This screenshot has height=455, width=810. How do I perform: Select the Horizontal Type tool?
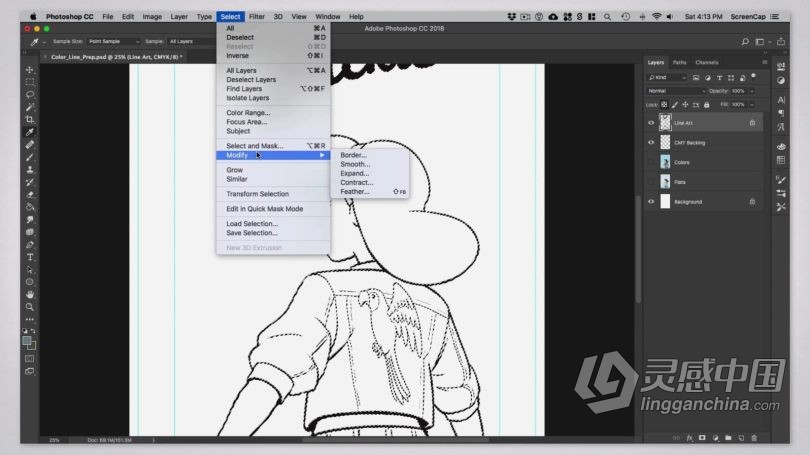click(x=30, y=257)
